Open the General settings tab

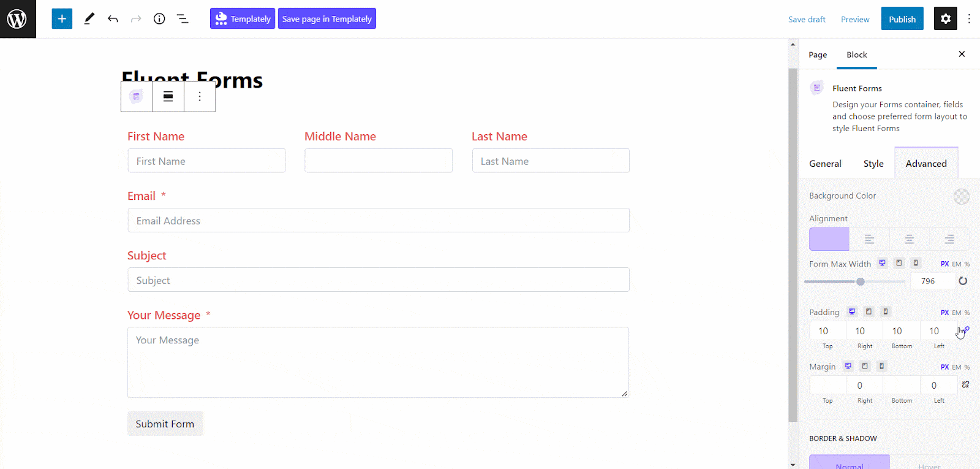tap(825, 164)
